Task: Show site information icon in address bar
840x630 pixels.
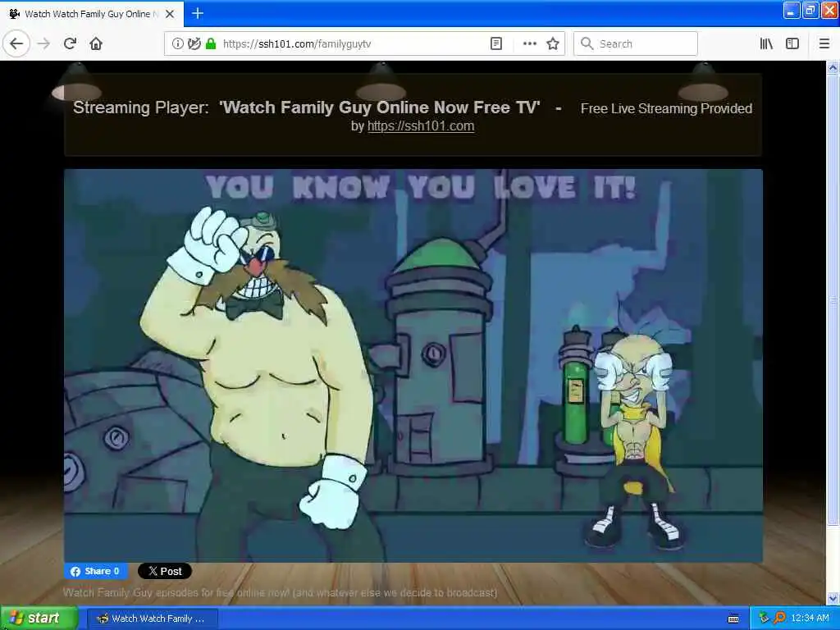Action: [177, 44]
